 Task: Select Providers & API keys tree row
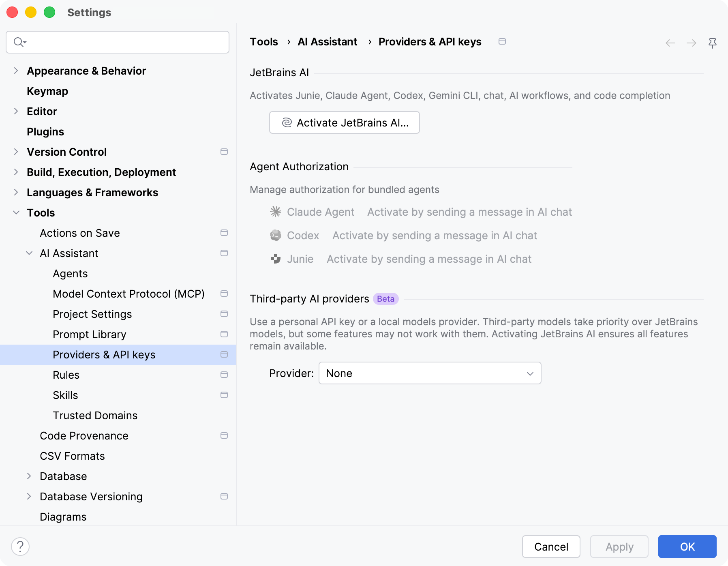(x=118, y=355)
